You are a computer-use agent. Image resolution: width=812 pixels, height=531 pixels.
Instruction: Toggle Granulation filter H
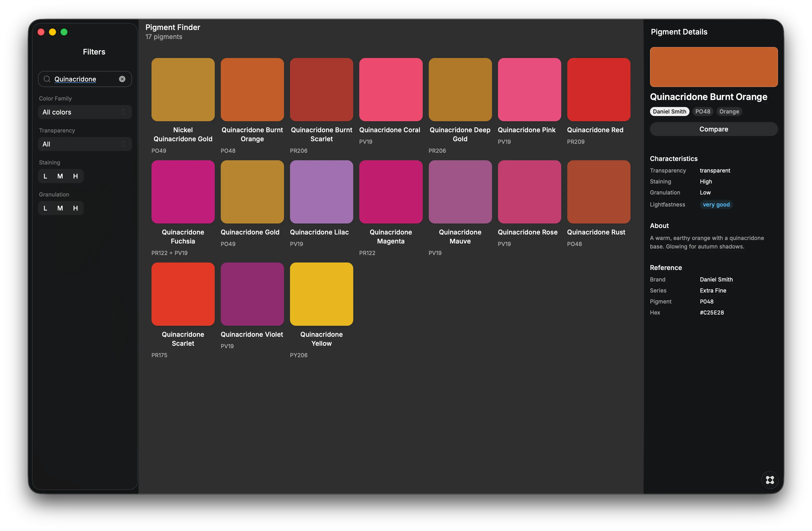tap(75, 208)
